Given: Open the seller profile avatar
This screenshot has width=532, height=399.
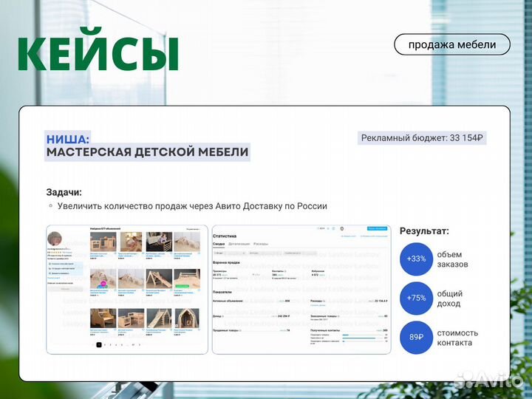Looking at the screenshot, I should click(x=55, y=239).
